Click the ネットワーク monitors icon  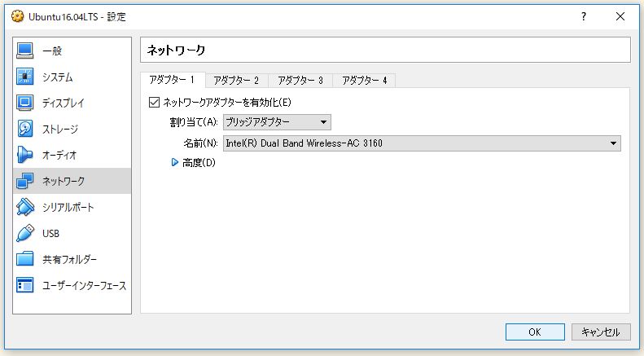coord(24,181)
